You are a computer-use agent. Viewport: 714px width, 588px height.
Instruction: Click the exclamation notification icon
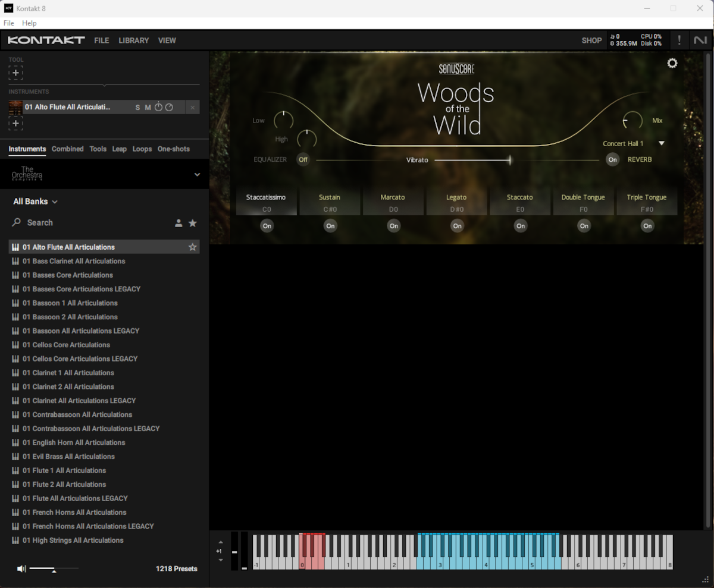click(x=679, y=40)
